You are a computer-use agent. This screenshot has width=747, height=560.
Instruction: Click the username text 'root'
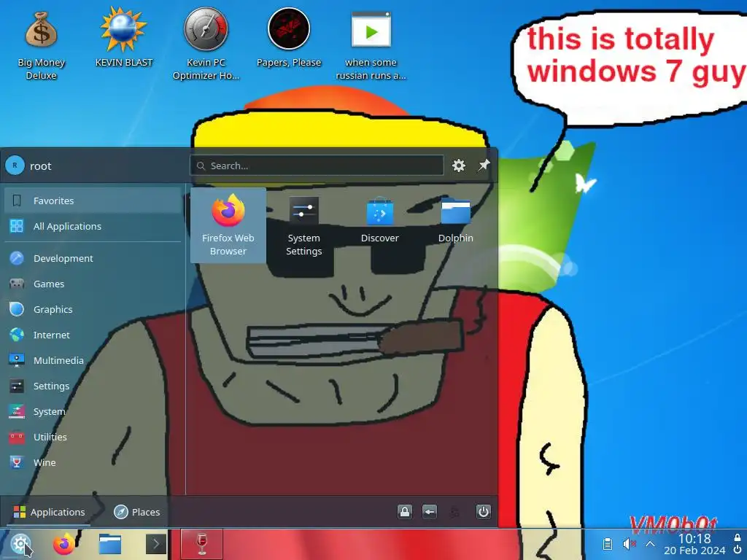click(41, 166)
